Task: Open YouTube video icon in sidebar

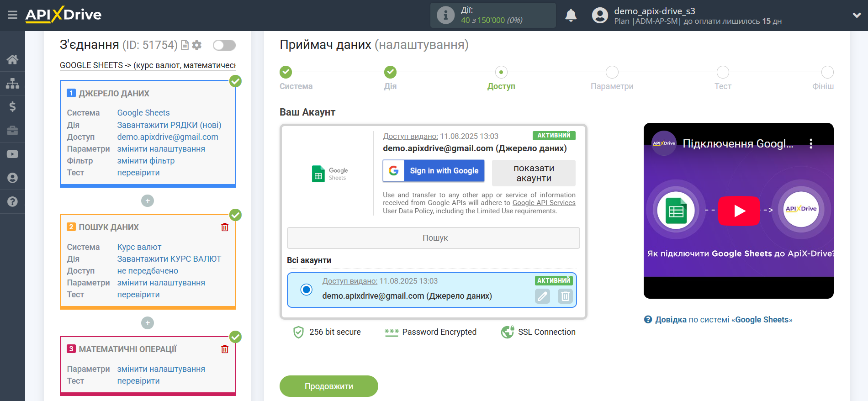Action: coord(12,154)
